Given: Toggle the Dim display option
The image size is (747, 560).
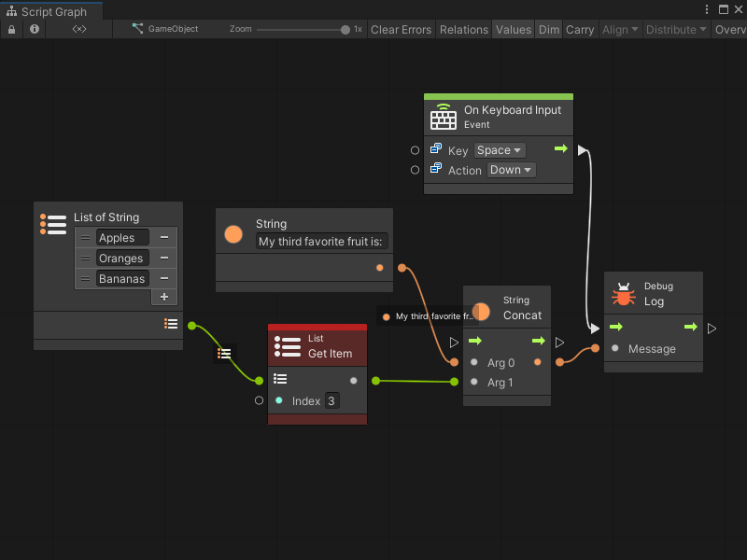Looking at the screenshot, I should pyautogui.click(x=549, y=29).
